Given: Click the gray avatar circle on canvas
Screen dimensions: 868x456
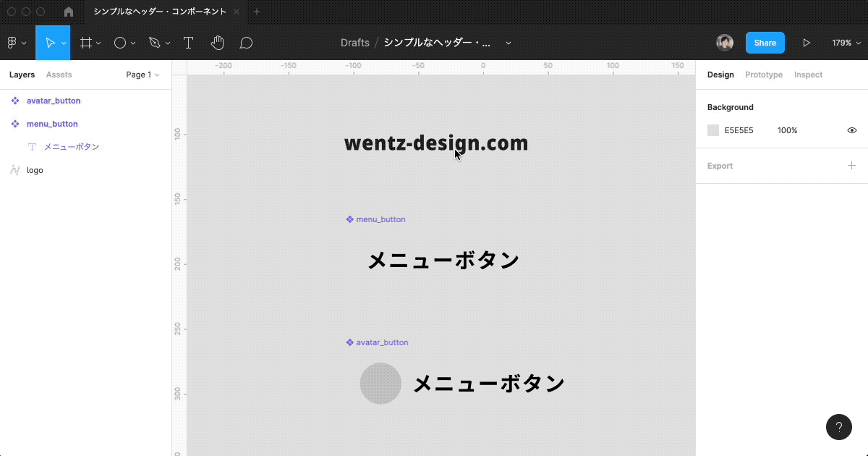Looking at the screenshot, I should pos(380,384).
